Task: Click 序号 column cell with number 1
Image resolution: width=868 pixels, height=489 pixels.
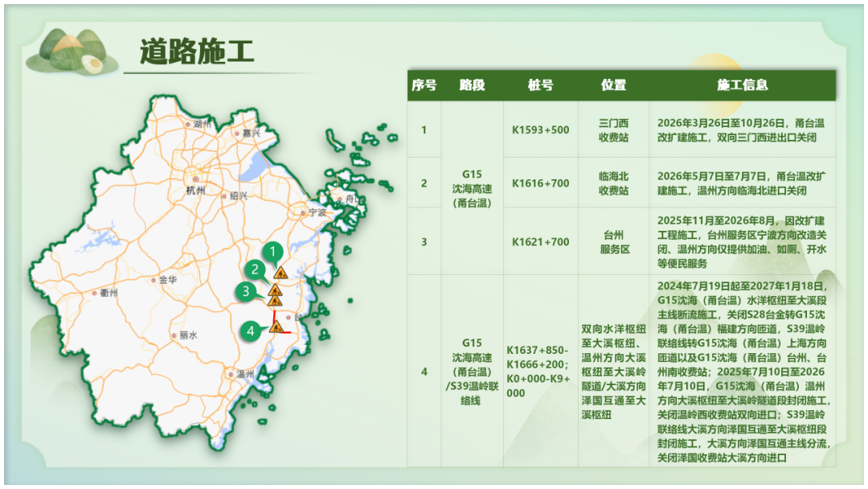Action: pyautogui.click(x=424, y=129)
